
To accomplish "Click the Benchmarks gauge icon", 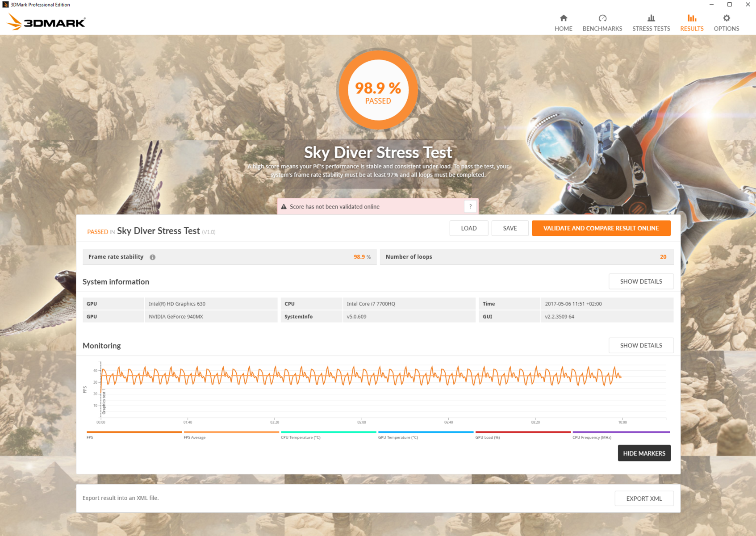I will coord(602,18).
